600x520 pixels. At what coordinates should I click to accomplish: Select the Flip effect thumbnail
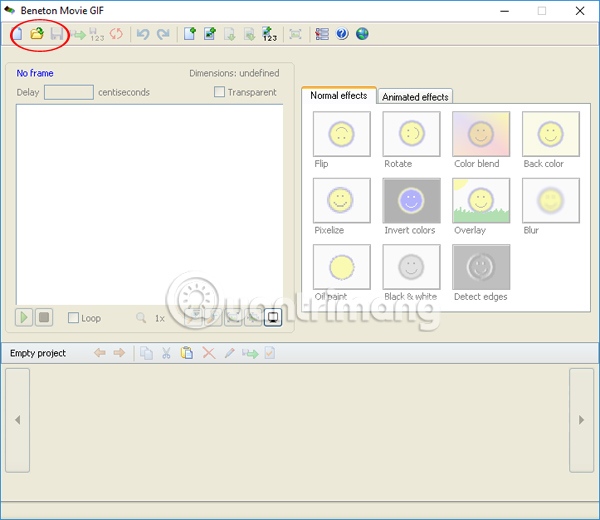pyautogui.click(x=342, y=134)
